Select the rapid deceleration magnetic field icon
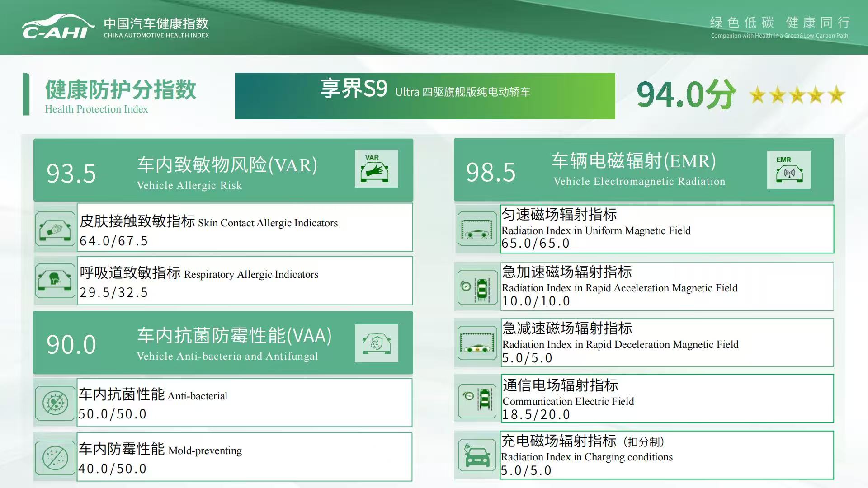Image resolution: width=868 pixels, height=488 pixels. pos(477,342)
